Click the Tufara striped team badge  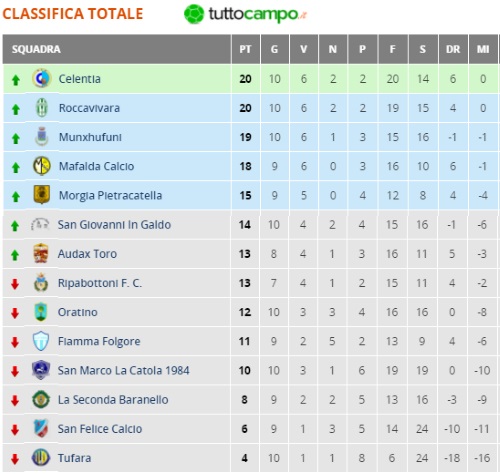pos(41,458)
